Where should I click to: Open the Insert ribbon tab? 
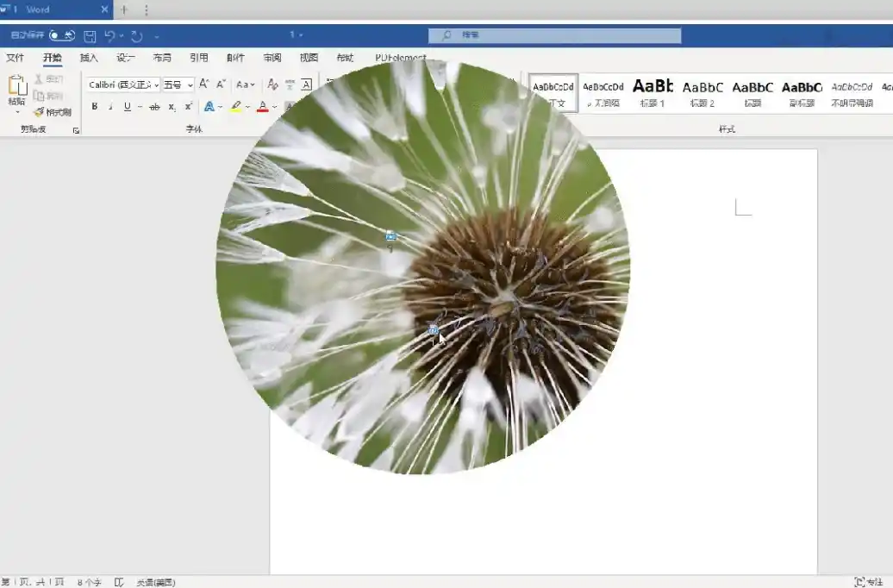coord(89,58)
